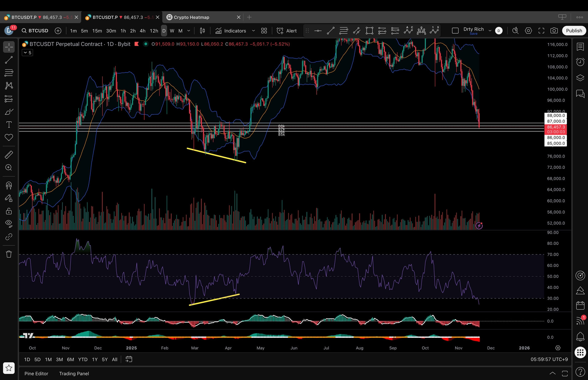
Task: Select the trend line drawing tool
Action: pos(9,60)
